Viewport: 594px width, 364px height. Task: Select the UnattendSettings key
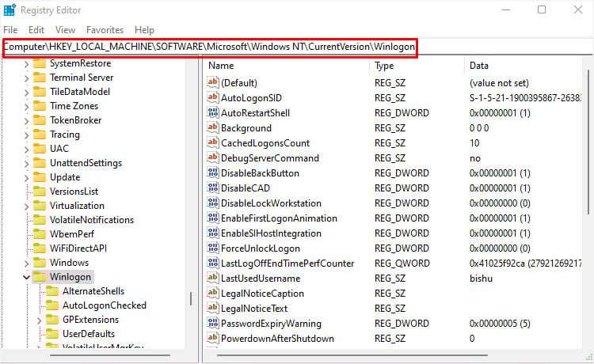(86, 163)
